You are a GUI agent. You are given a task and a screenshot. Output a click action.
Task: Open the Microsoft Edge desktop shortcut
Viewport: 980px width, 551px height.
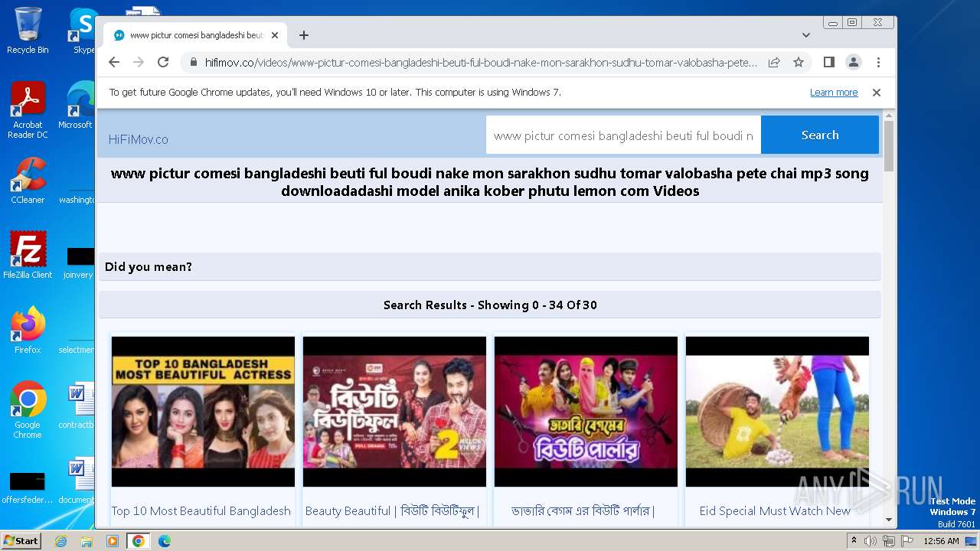click(x=77, y=106)
